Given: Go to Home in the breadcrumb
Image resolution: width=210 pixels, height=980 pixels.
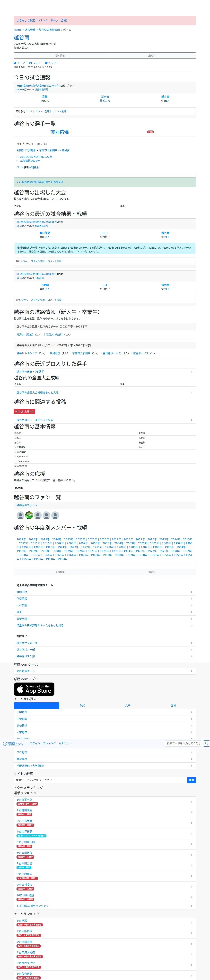Looking at the screenshot, I should 17,30.
